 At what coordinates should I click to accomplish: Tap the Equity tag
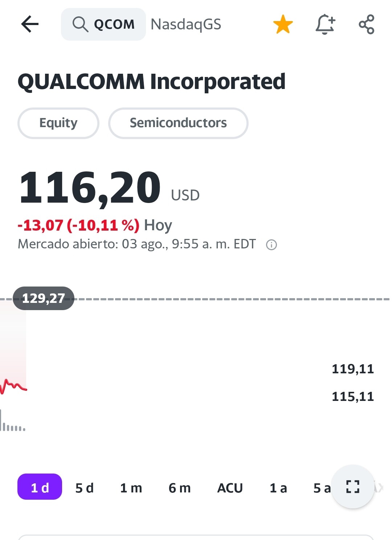[58, 123]
